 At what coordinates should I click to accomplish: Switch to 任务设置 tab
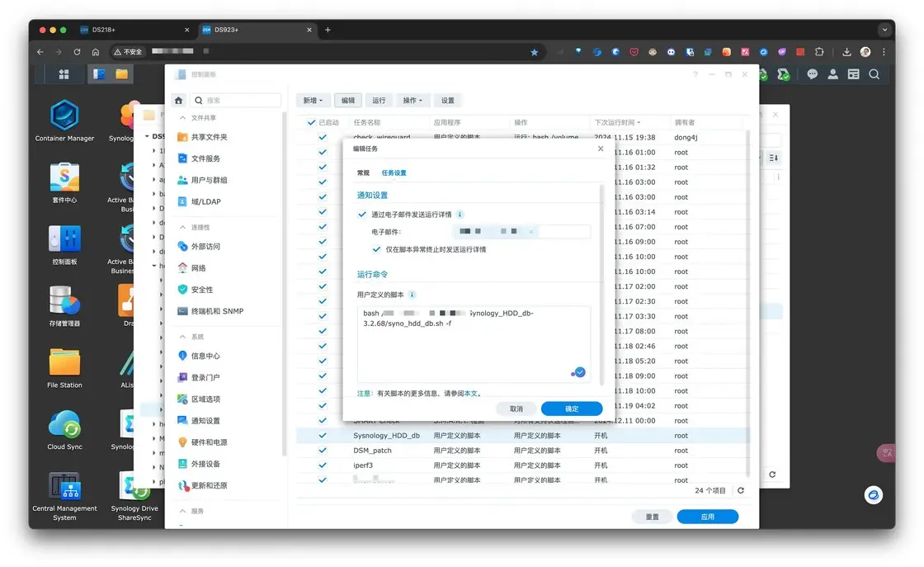click(394, 172)
